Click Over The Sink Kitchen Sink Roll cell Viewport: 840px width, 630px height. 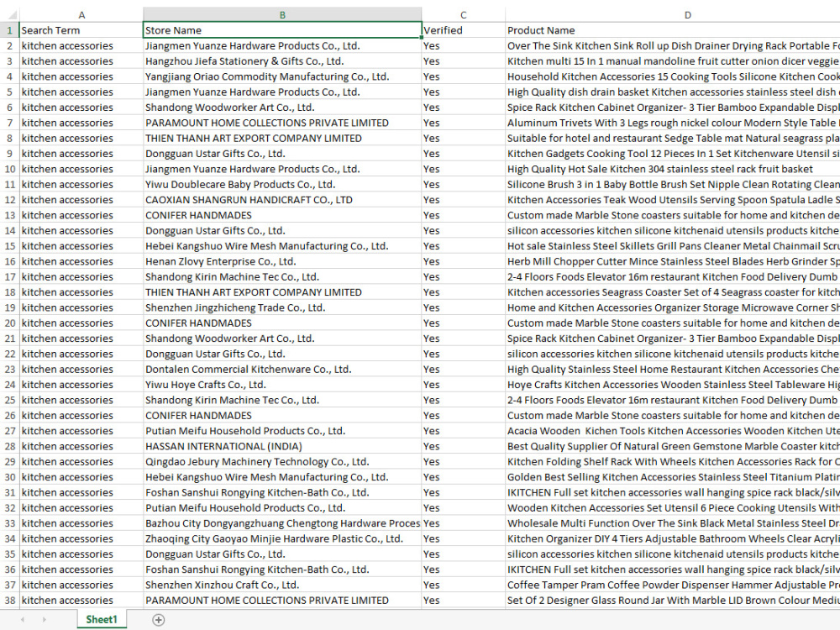tap(672, 46)
